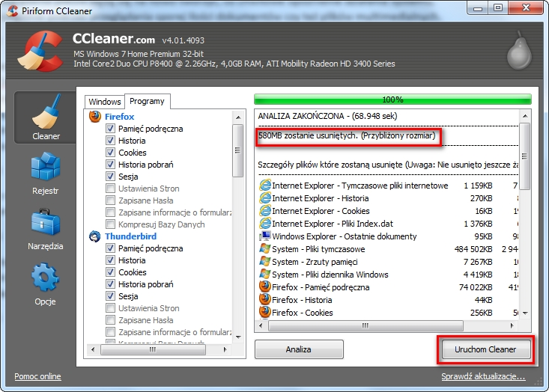Click program list scroll down arrow

coord(238,337)
